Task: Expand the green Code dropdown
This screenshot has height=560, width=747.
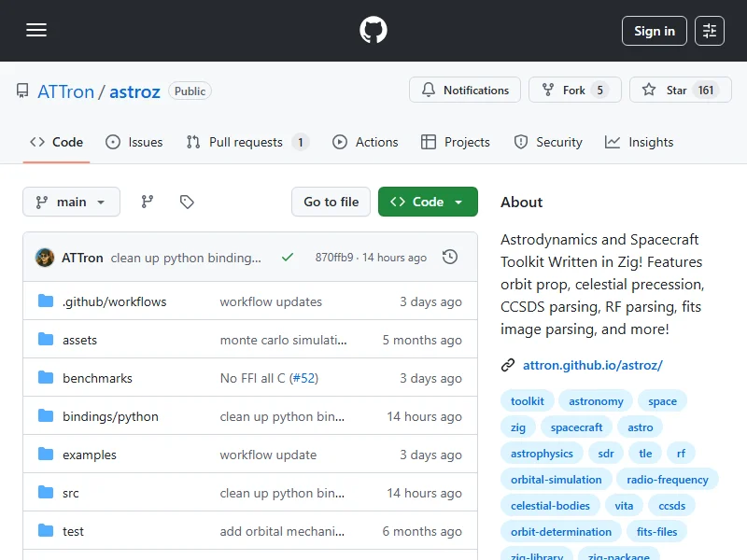Action: [428, 202]
